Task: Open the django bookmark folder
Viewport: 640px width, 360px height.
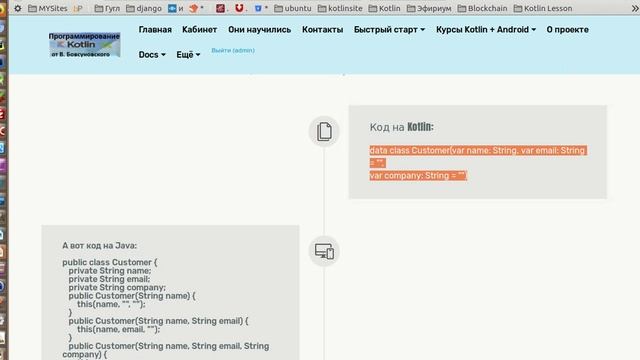Action: (144, 8)
